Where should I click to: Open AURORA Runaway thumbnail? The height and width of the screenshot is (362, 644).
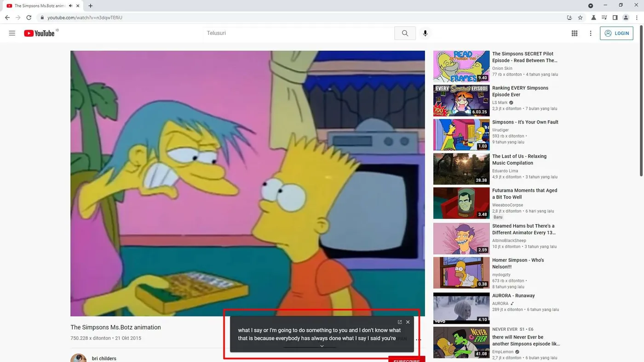(461, 308)
